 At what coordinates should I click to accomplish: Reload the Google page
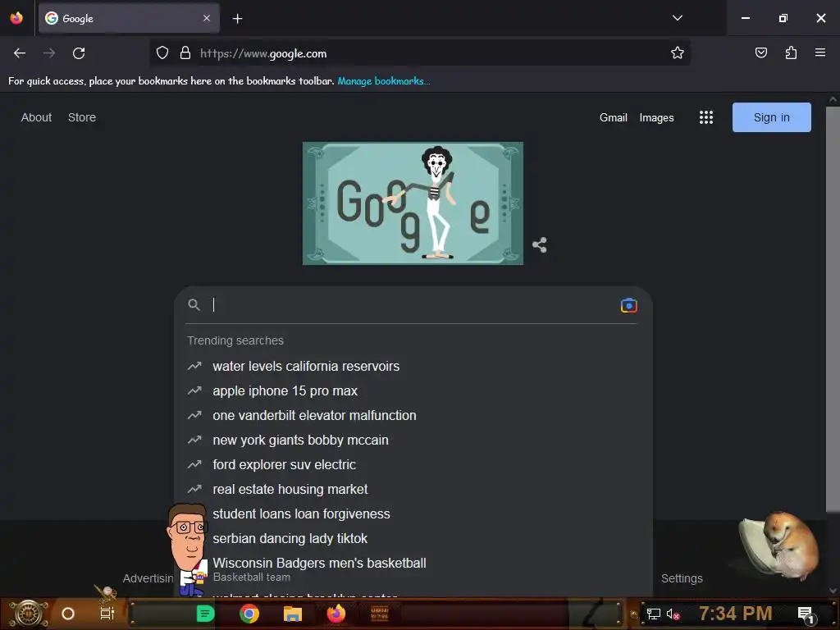pyautogui.click(x=79, y=53)
